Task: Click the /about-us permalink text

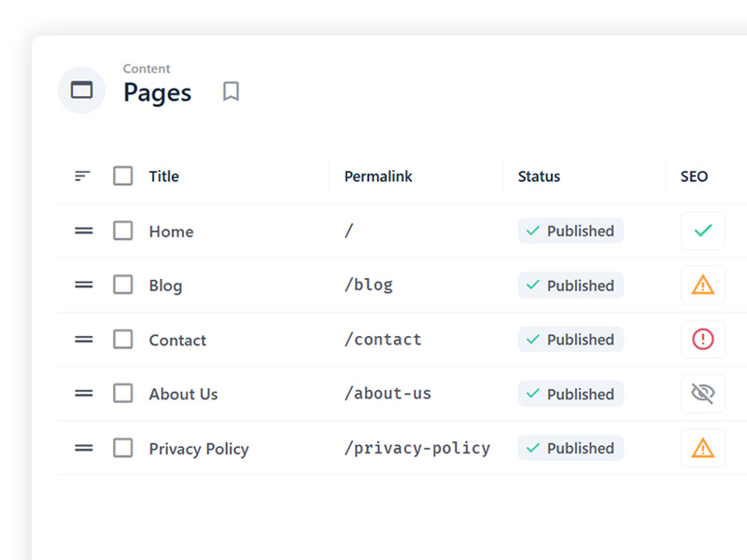Action: tap(388, 393)
